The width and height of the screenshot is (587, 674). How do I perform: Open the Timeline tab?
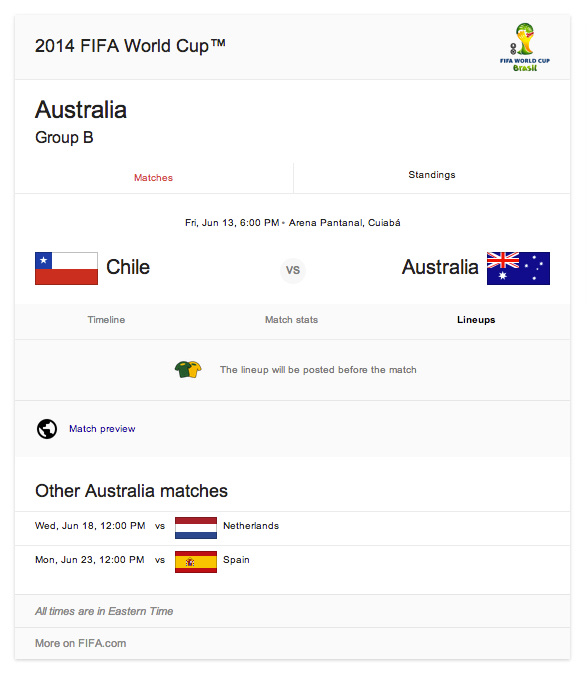[106, 319]
